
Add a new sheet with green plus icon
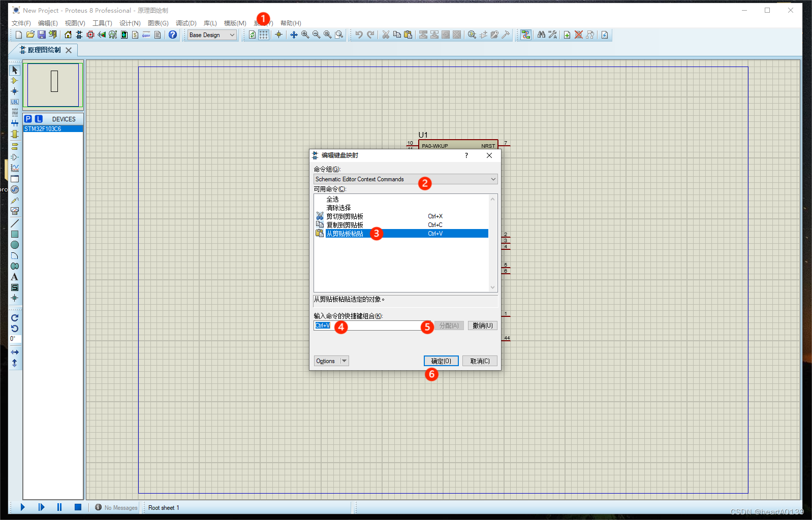point(567,35)
